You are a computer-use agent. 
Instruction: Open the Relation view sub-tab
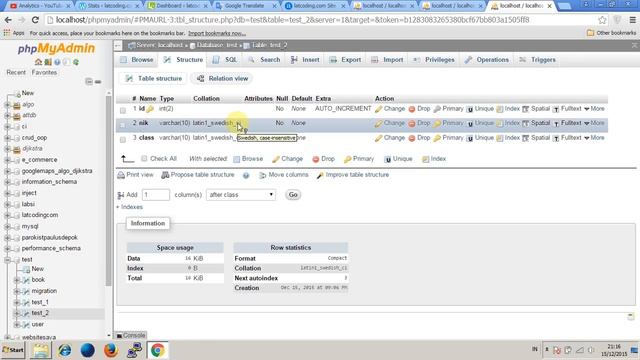(222, 78)
